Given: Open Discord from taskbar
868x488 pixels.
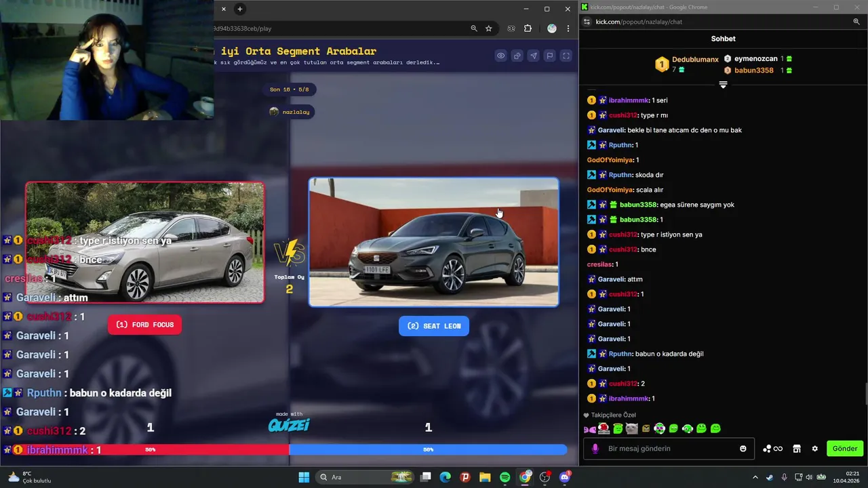Looking at the screenshot, I should pyautogui.click(x=565, y=477).
